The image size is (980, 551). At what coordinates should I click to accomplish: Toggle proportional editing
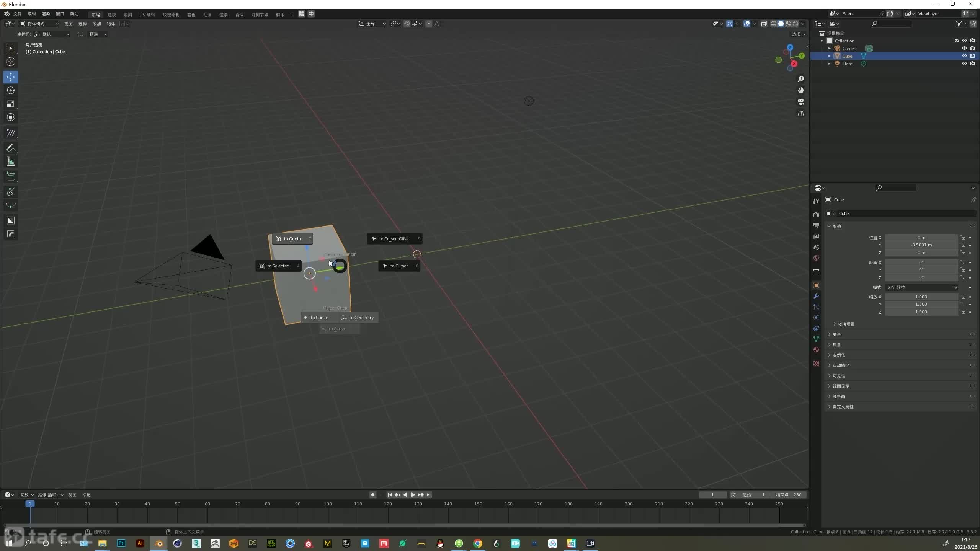click(429, 24)
